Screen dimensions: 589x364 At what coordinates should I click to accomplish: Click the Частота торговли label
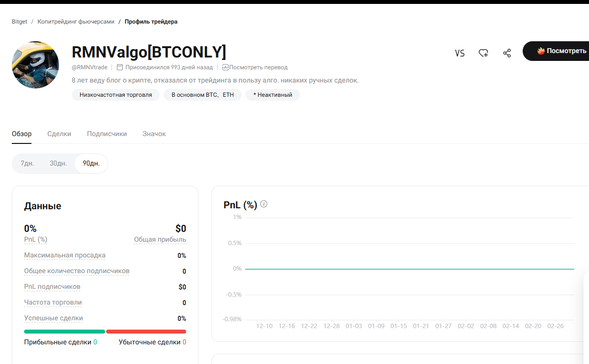pos(53,303)
